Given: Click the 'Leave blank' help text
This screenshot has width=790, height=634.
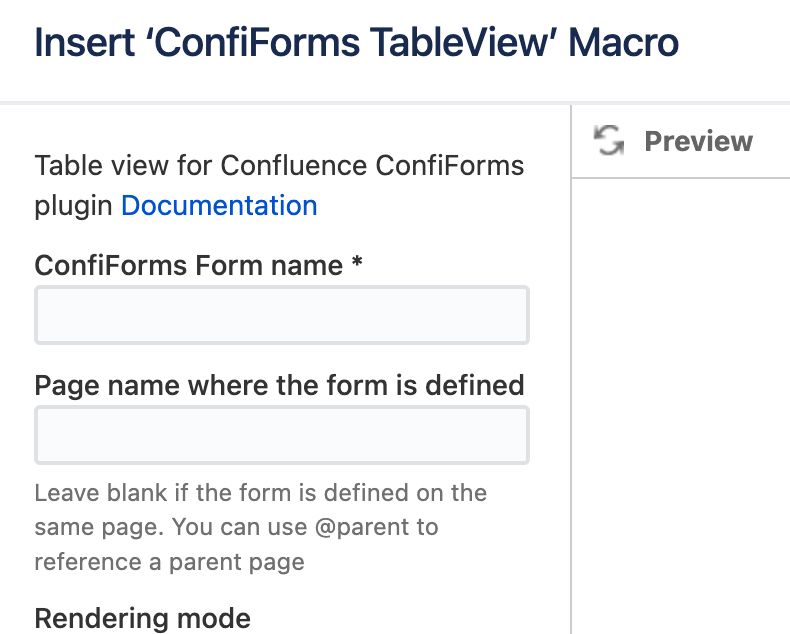Looking at the screenshot, I should pyautogui.click(x=260, y=493).
